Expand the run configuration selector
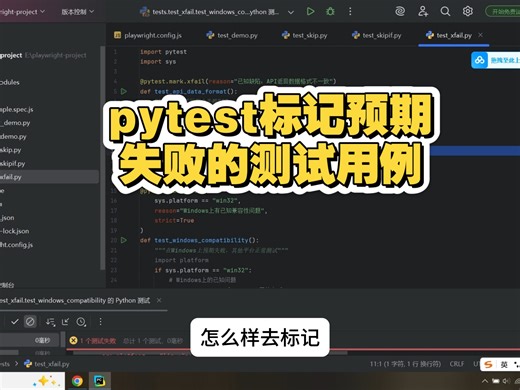 tap(291, 12)
